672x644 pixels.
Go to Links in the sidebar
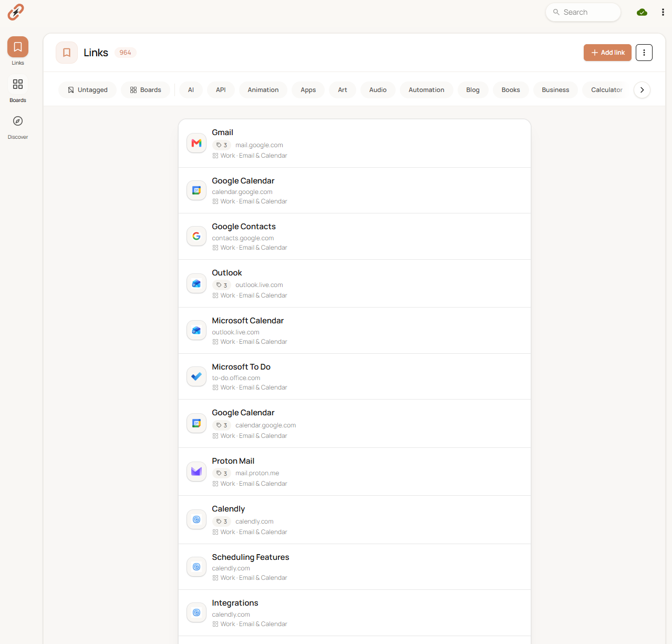(x=18, y=51)
